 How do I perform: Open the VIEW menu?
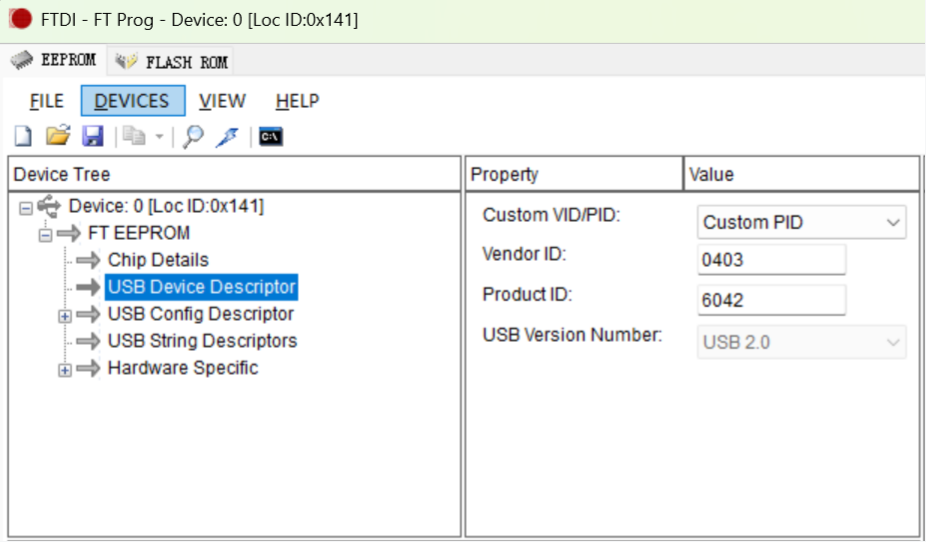222,101
